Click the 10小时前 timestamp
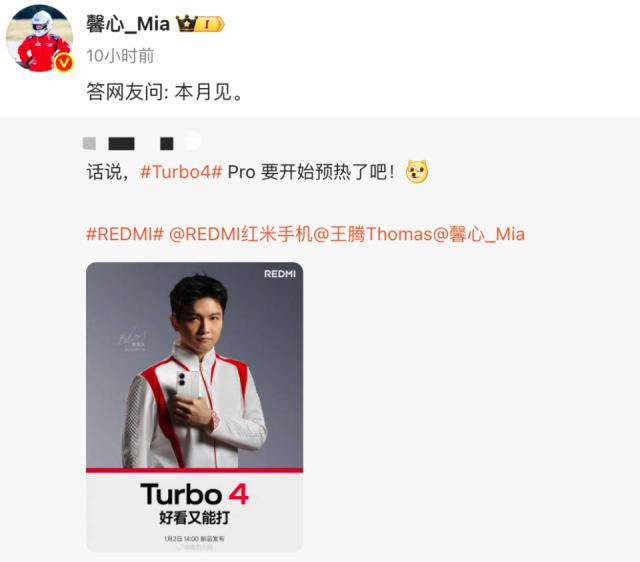640x562 pixels. pos(120,56)
